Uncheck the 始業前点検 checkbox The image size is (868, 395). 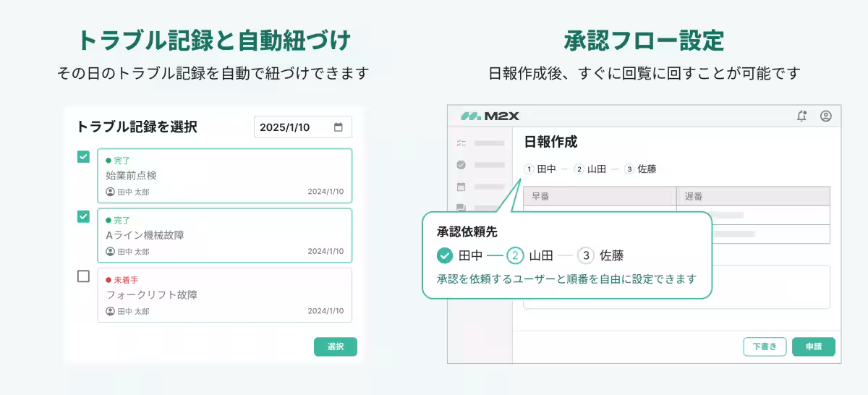(x=84, y=156)
